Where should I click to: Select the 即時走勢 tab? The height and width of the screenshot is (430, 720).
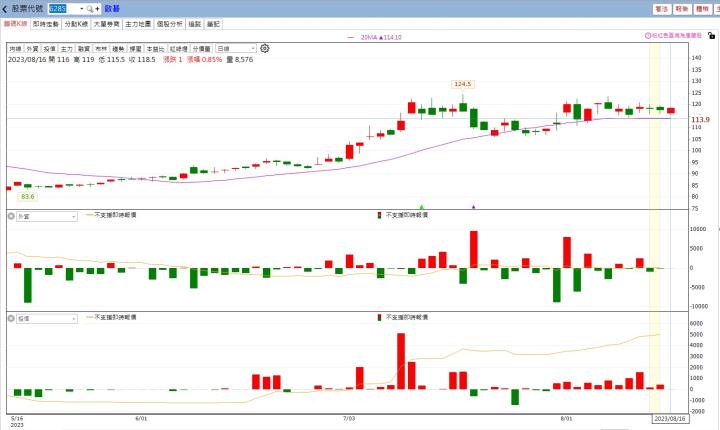click(x=45, y=24)
